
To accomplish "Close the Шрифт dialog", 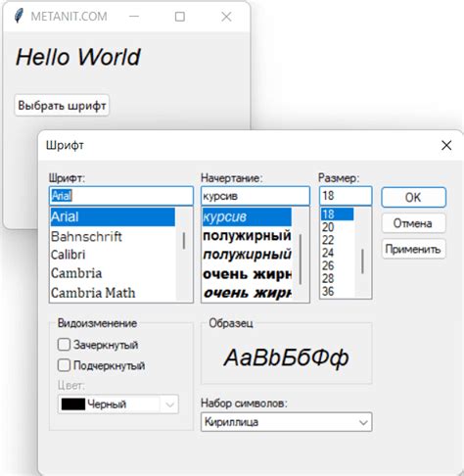I will click(446, 145).
